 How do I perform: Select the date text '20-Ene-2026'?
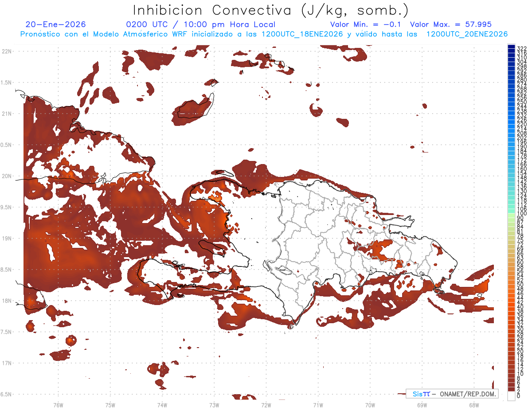(x=56, y=24)
